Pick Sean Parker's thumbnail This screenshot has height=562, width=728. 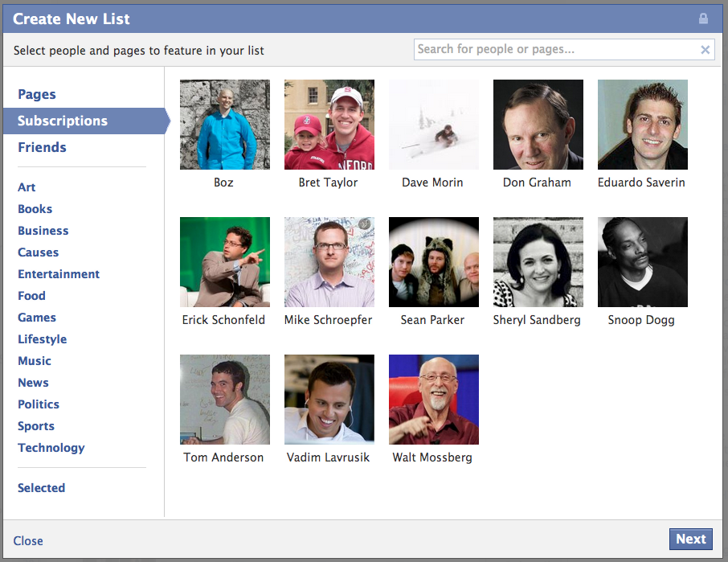tap(433, 262)
